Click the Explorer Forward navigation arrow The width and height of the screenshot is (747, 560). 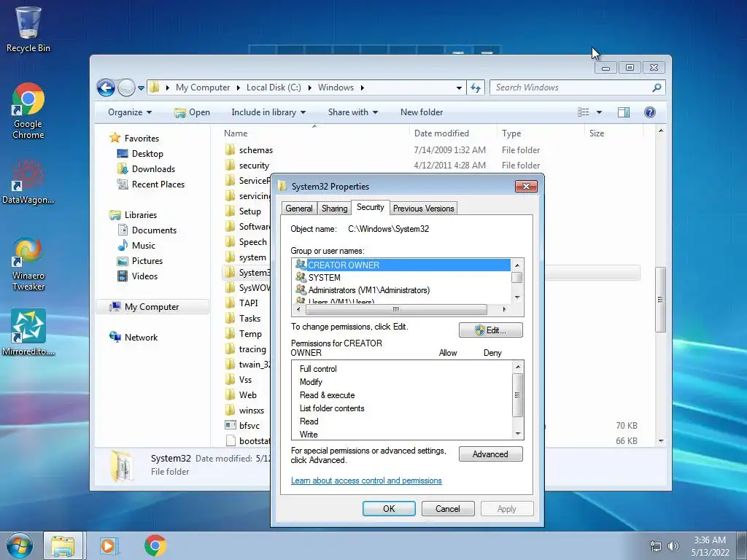126,87
